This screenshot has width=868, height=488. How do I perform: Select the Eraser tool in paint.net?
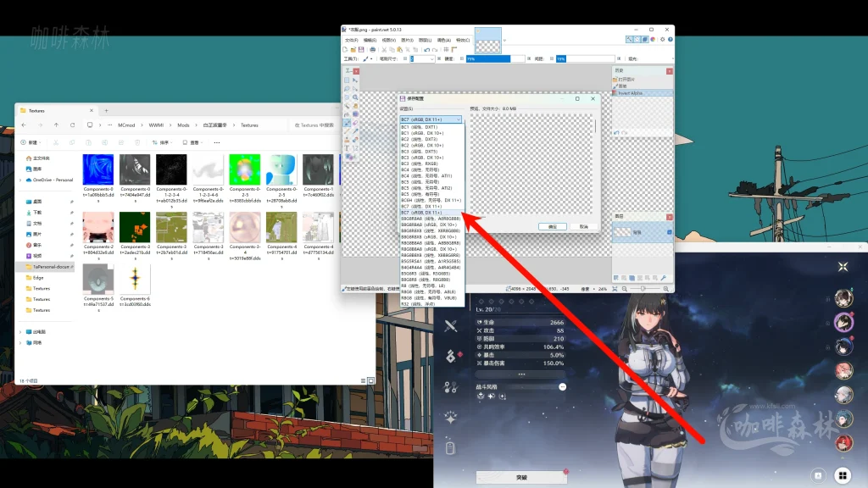[355, 123]
